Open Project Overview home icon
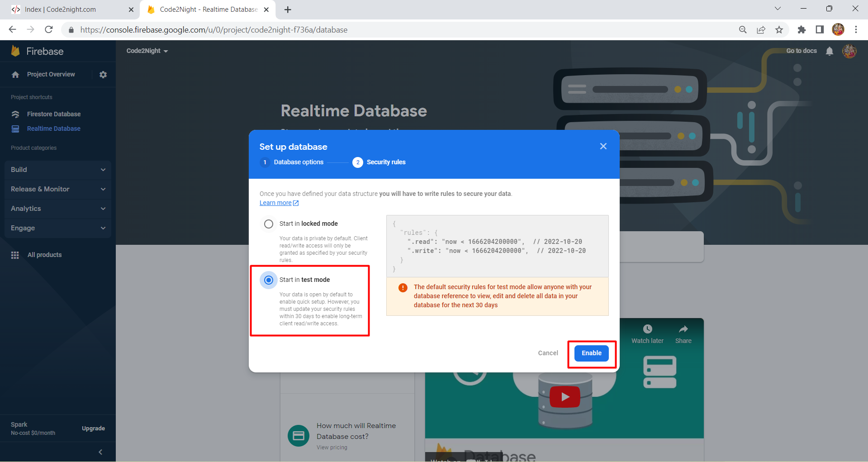The height and width of the screenshot is (462, 868). (x=15, y=75)
